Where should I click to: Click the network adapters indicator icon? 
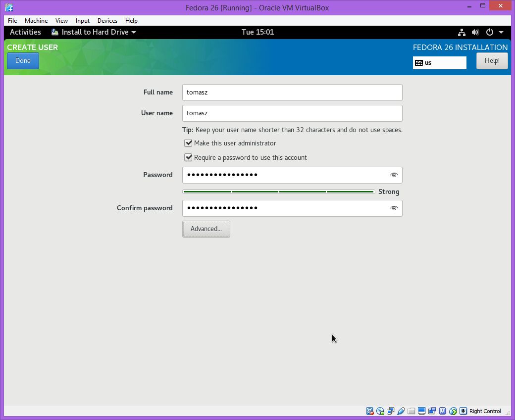(x=391, y=411)
